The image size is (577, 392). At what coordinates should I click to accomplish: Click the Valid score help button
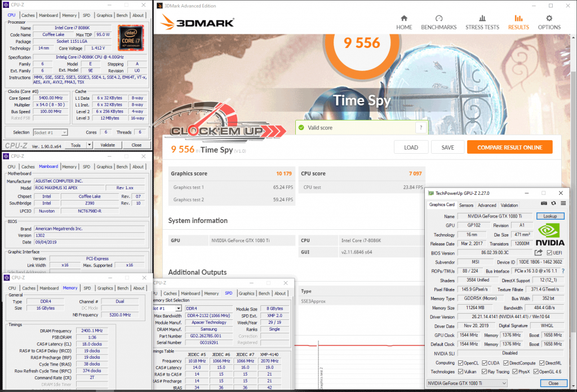tap(420, 128)
